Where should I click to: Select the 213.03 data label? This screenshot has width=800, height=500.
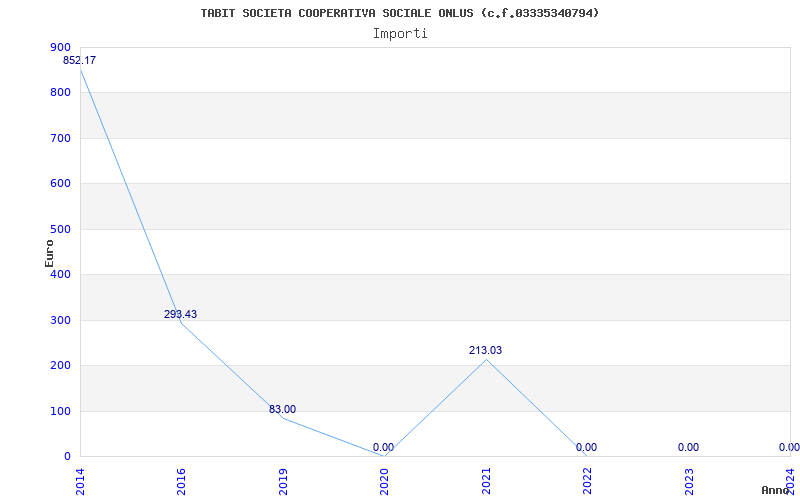tap(485, 351)
